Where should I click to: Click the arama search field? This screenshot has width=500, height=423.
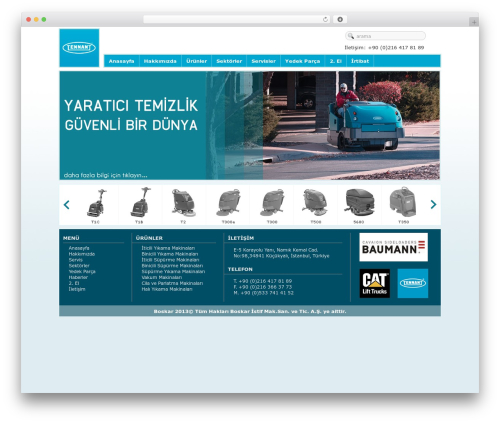[x=386, y=36]
